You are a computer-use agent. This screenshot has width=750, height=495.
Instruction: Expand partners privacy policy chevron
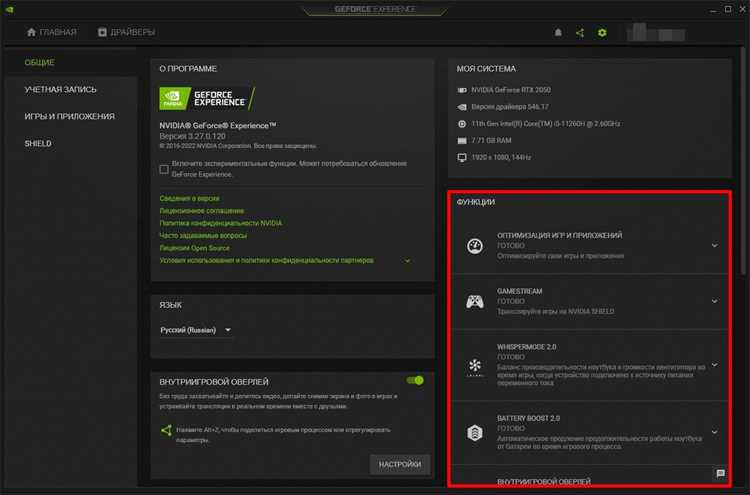407,261
